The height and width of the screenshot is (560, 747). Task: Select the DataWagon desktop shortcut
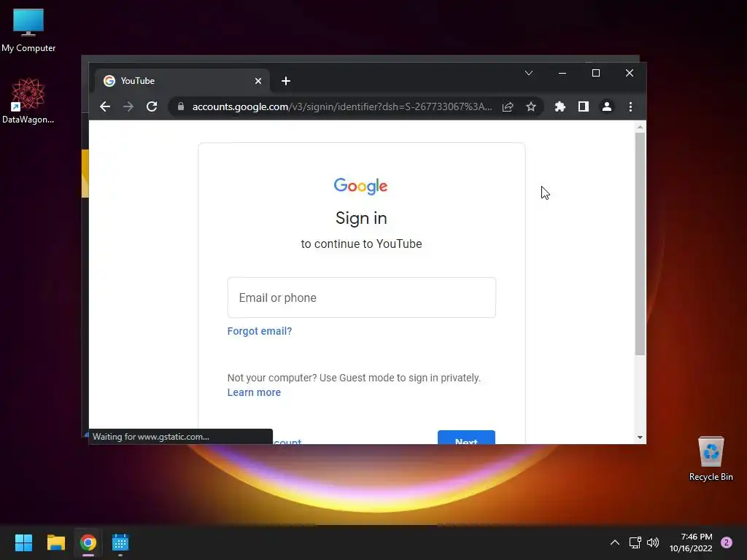pos(28,101)
